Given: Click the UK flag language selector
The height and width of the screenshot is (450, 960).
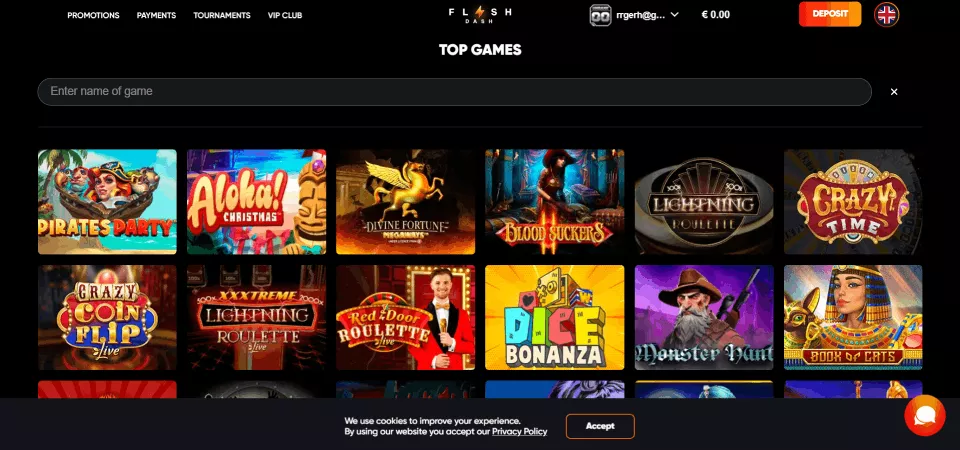Looking at the screenshot, I should point(887,15).
